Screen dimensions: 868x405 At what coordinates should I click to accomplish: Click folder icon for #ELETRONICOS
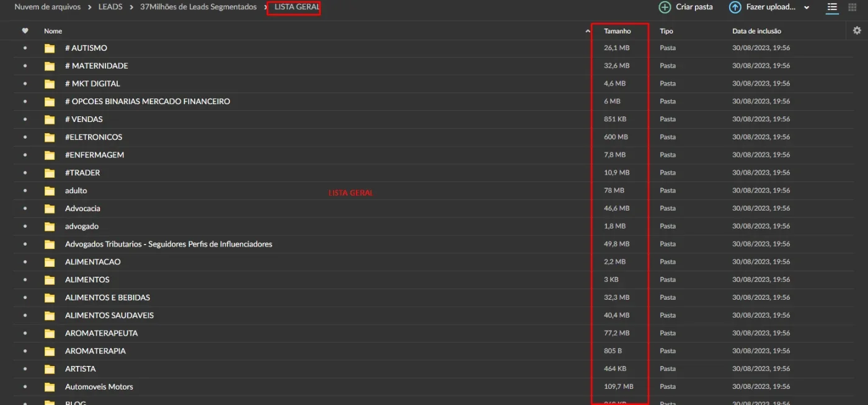click(50, 137)
